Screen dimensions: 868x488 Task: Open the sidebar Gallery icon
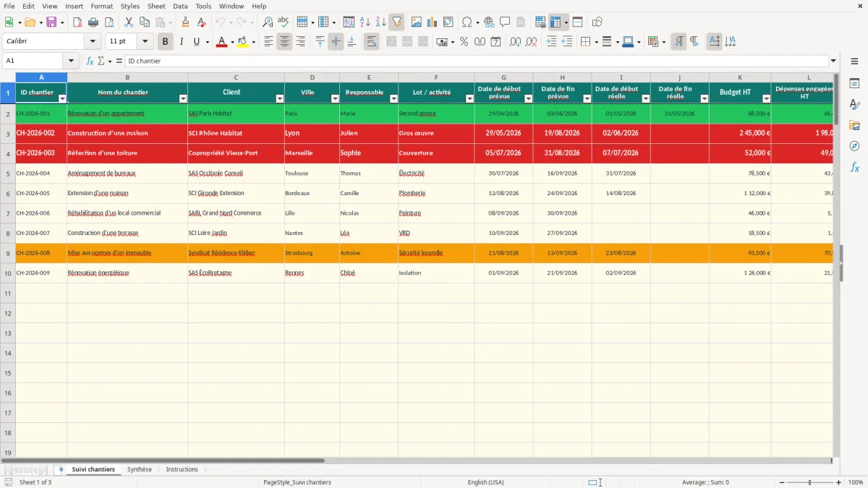click(854, 125)
